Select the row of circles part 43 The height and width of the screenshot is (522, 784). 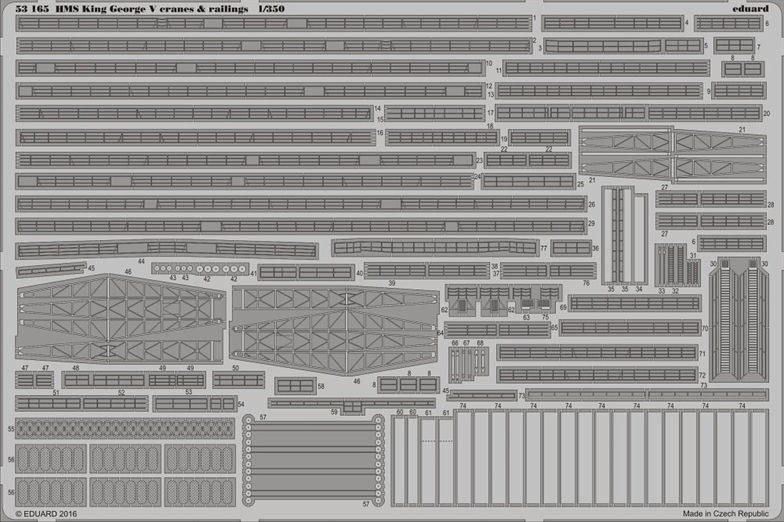[198, 268]
